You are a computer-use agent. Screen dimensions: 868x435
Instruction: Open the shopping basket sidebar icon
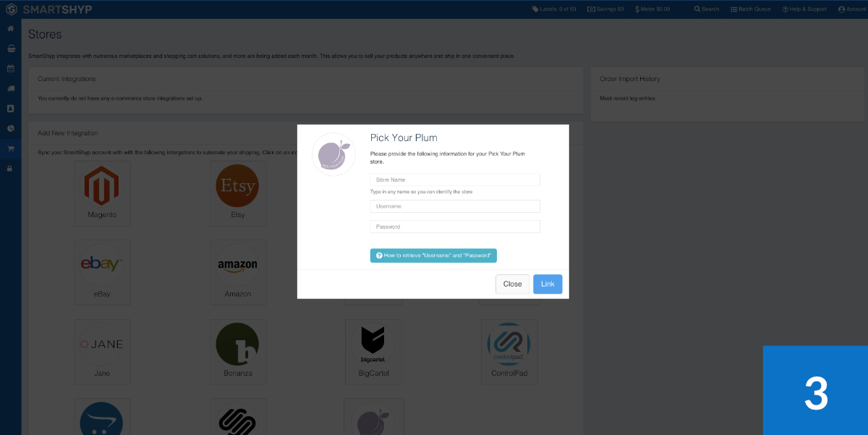11,49
